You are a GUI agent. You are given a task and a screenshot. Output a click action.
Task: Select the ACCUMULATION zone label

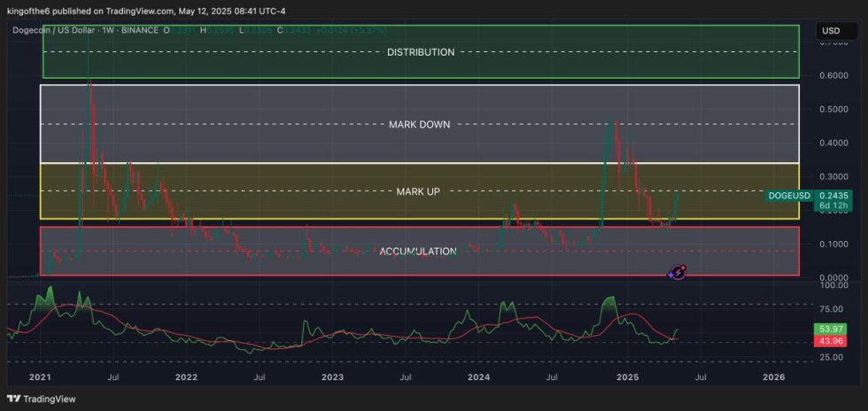point(418,252)
